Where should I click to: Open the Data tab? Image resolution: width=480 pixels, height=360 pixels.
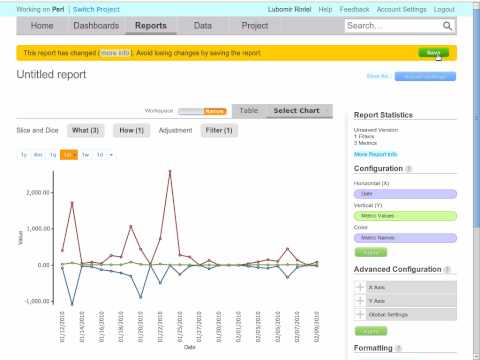[203, 26]
